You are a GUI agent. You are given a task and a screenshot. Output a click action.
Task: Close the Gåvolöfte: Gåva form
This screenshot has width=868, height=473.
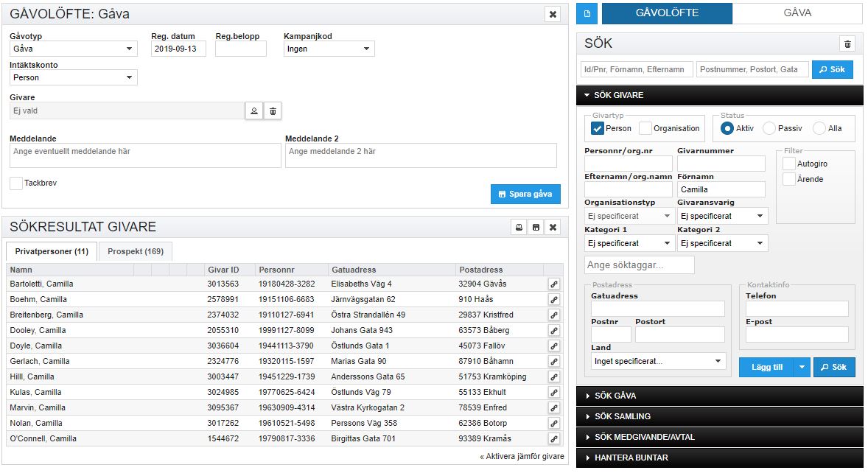click(553, 15)
